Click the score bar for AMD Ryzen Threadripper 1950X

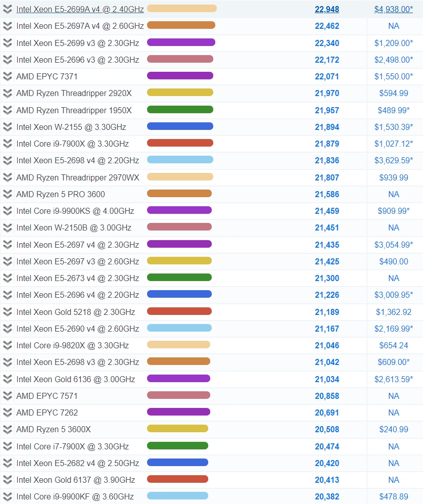180,109
